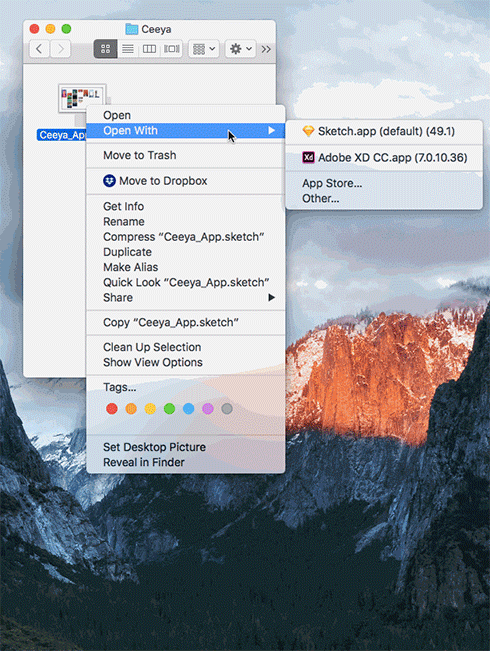Screen dimensions: 490x651
Task: Choose Other… in Open With submenu
Action: (384, 198)
